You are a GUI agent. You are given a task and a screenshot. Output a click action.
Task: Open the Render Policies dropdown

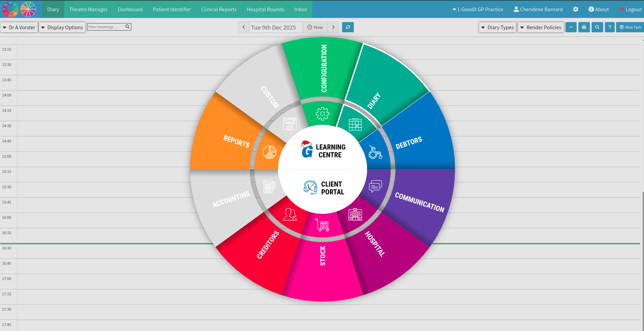pos(541,27)
